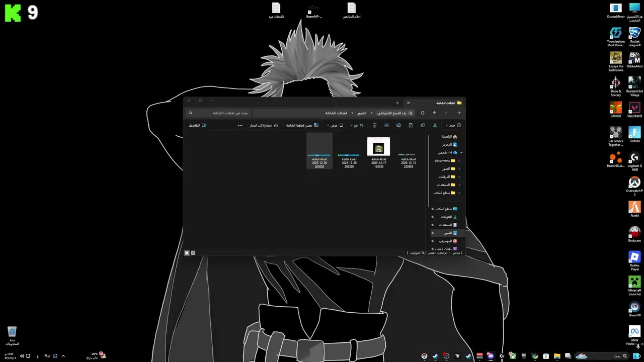Expand the المستندات folder under OneDrive
Image resolution: width=644 pixels, height=362 pixels.
pyautogui.click(x=459, y=185)
